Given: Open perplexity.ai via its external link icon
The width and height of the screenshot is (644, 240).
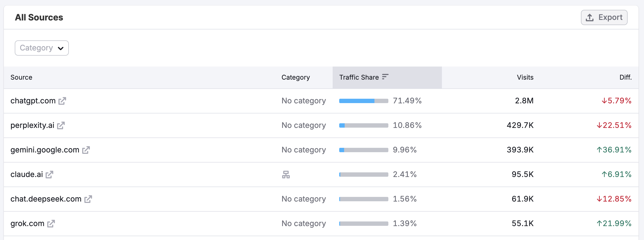Looking at the screenshot, I should pos(61,125).
